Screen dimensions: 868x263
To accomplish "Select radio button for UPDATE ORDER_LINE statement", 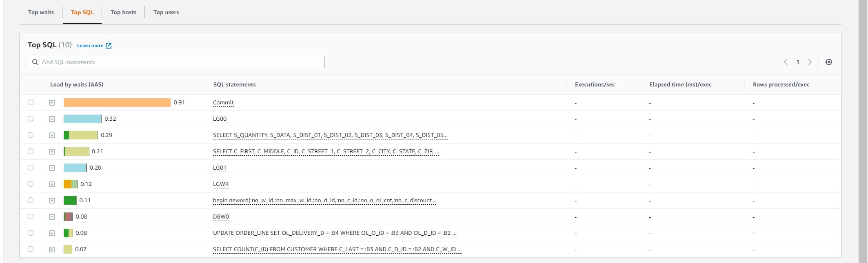I will click(x=31, y=233).
